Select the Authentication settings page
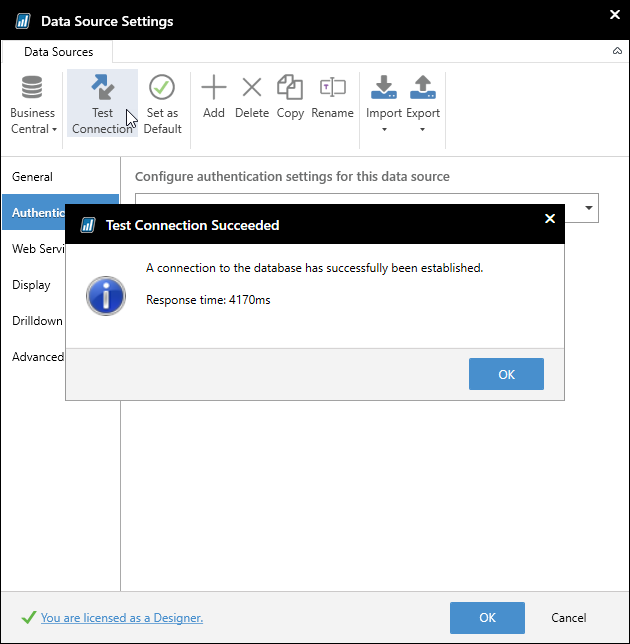Screen dimensions: 630x644 [34, 212]
